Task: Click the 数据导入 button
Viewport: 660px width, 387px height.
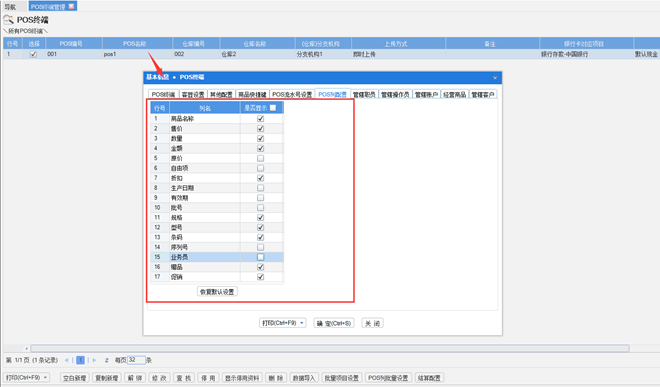Action: [304, 378]
